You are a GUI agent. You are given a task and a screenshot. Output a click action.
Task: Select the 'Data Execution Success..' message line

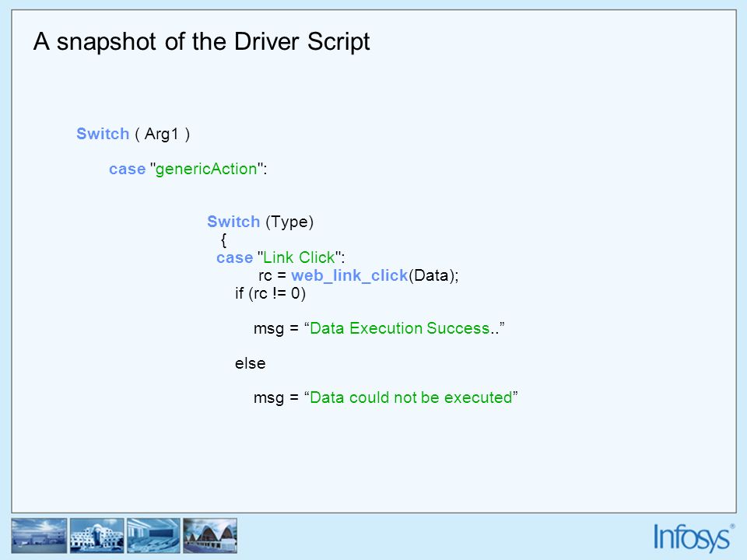[x=379, y=328]
